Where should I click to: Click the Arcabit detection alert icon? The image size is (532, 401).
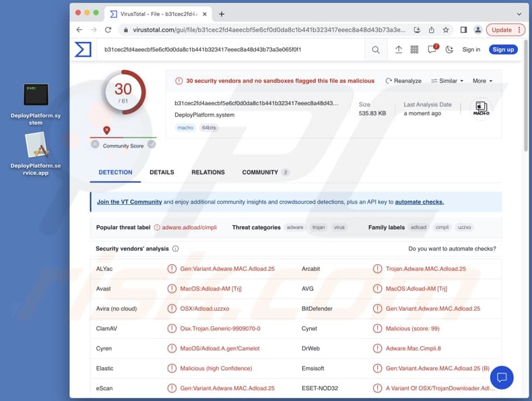tap(377, 269)
